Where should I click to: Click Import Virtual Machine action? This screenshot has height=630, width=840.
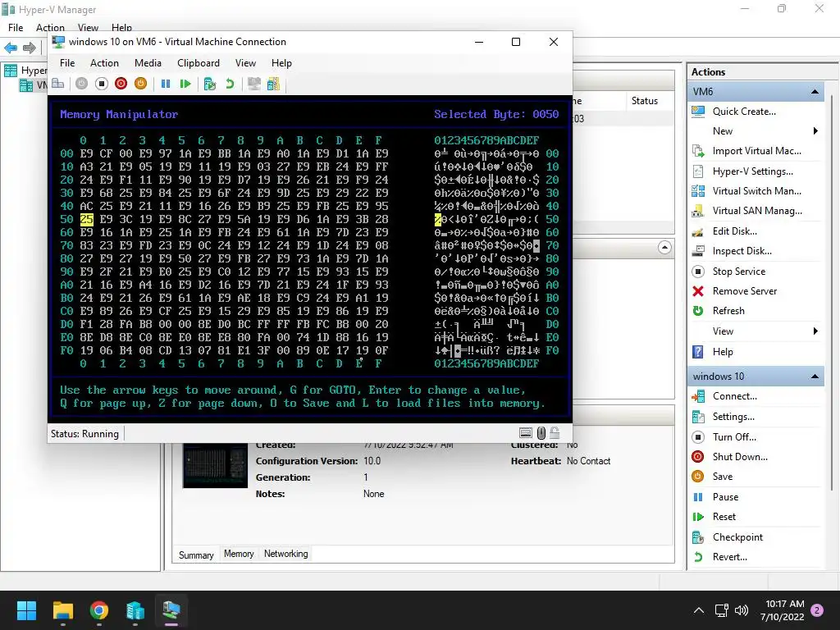click(756, 151)
